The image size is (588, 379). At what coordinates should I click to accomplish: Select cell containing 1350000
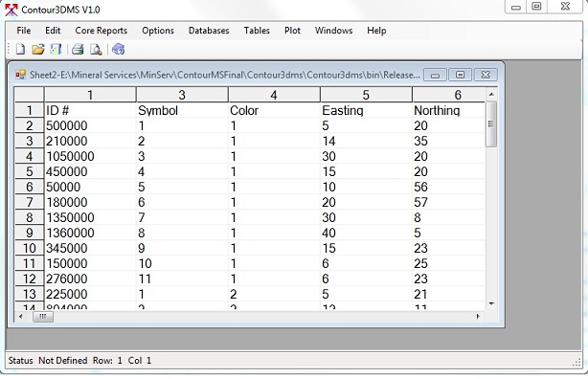click(x=90, y=217)
